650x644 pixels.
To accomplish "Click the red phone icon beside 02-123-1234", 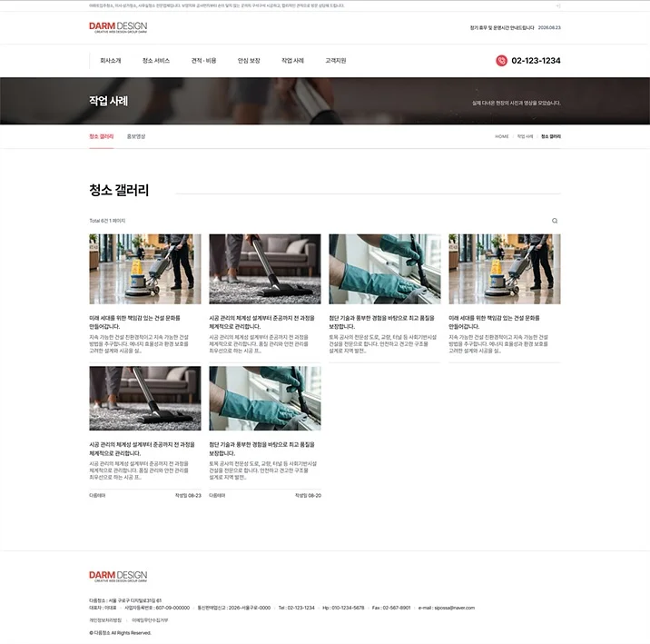I will point(501,61).
